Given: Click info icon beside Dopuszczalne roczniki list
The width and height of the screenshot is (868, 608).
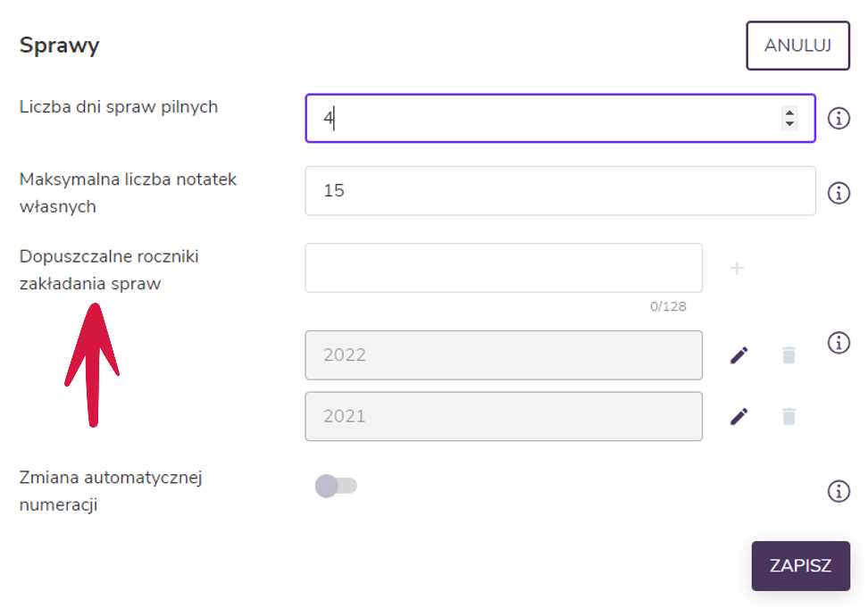Looking at the screenshot, I should (x=839, y=343).
